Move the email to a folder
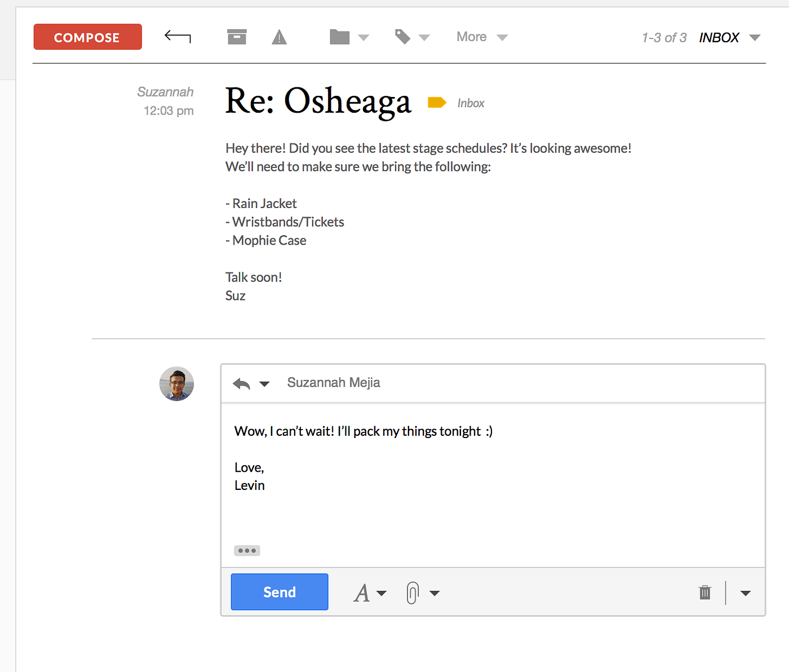The image size is (789, 672). 339,36
